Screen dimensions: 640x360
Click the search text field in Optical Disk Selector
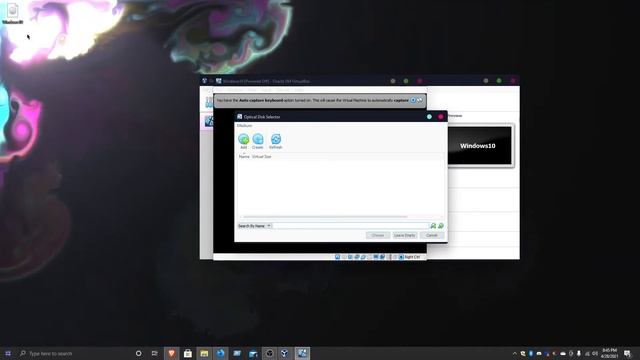[x=351, y=226]
